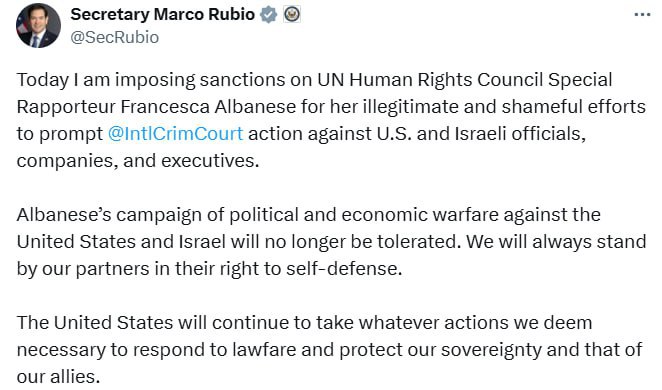Click the paragraph starting 'Today I am imposing'

point(331,120)
